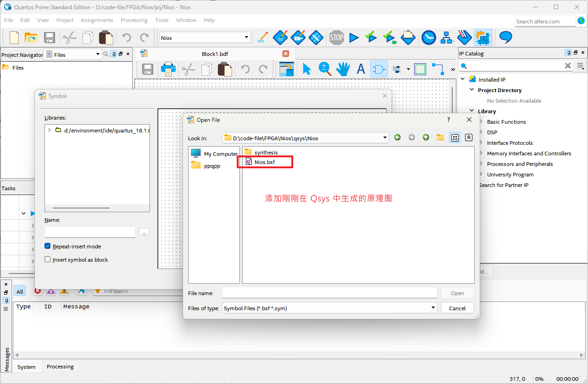The image size is (588, 384).
Task: Expand quartus library folder in Symbol dialog
Action: pyautogui.click(x=50, y=130)
